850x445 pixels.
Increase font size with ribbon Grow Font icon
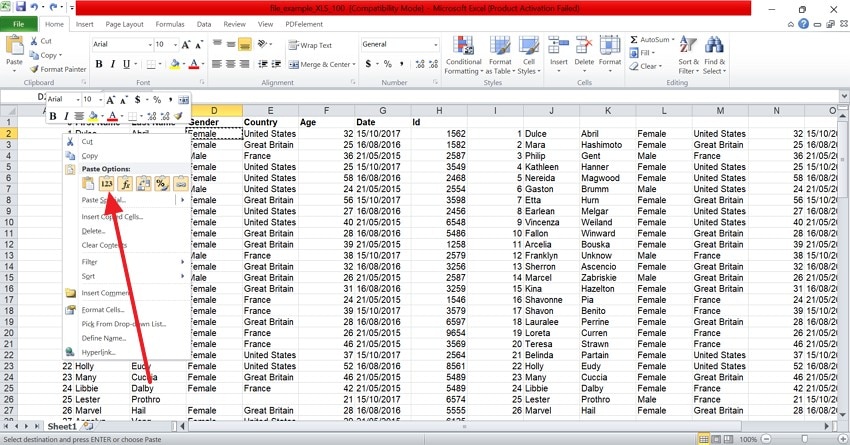186,44
